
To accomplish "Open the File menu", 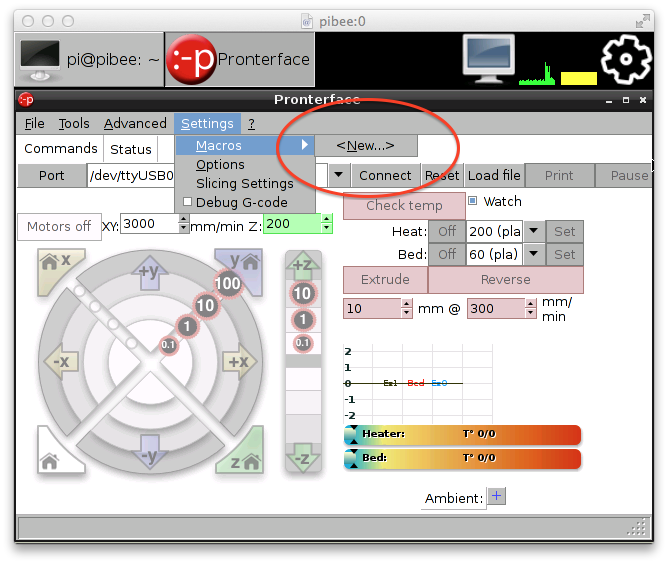I will point(34,124).
